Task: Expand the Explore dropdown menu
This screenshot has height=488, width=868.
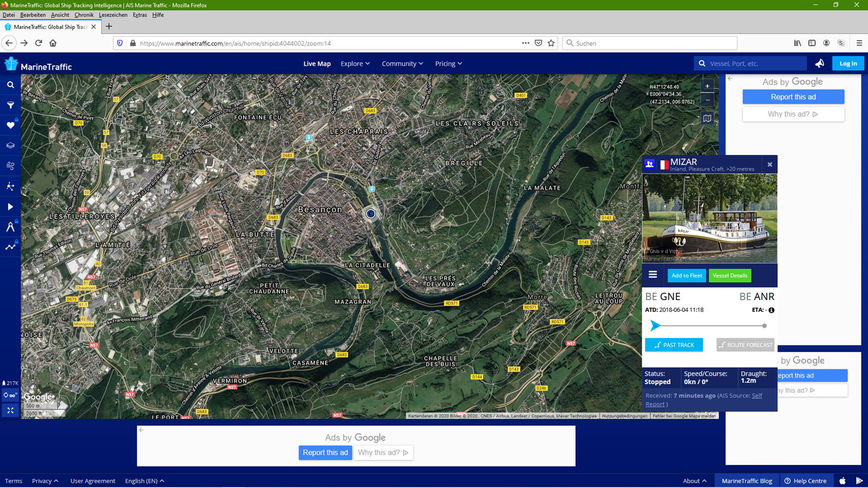Action: 355,64
